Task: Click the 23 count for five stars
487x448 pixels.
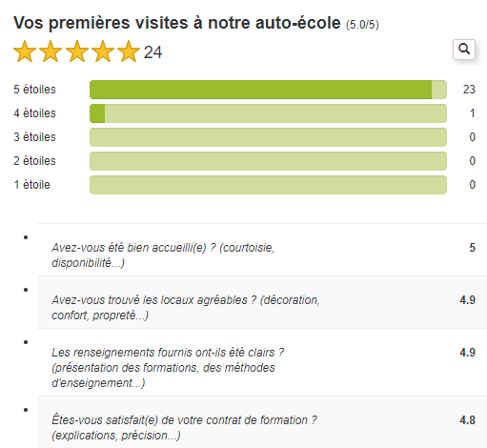Action: point(469,90)
